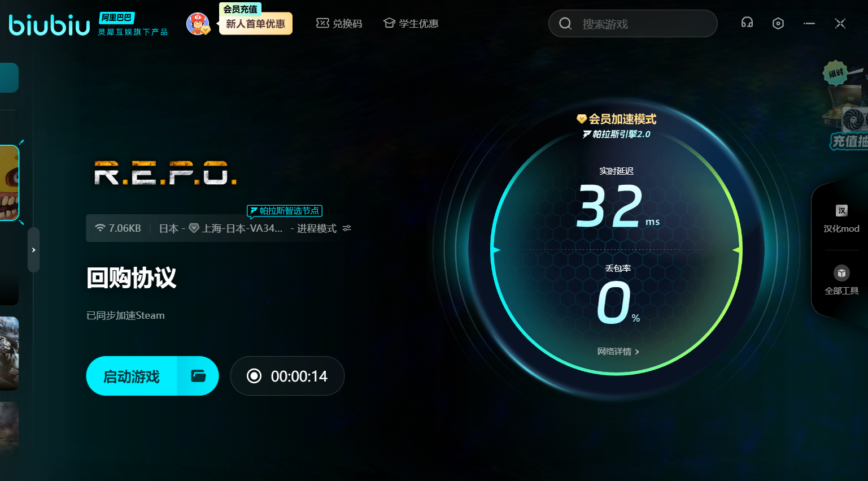Click the 日本 region label
Screen dimensions: 868x481
pyautogui.click(x=169, y=228)
